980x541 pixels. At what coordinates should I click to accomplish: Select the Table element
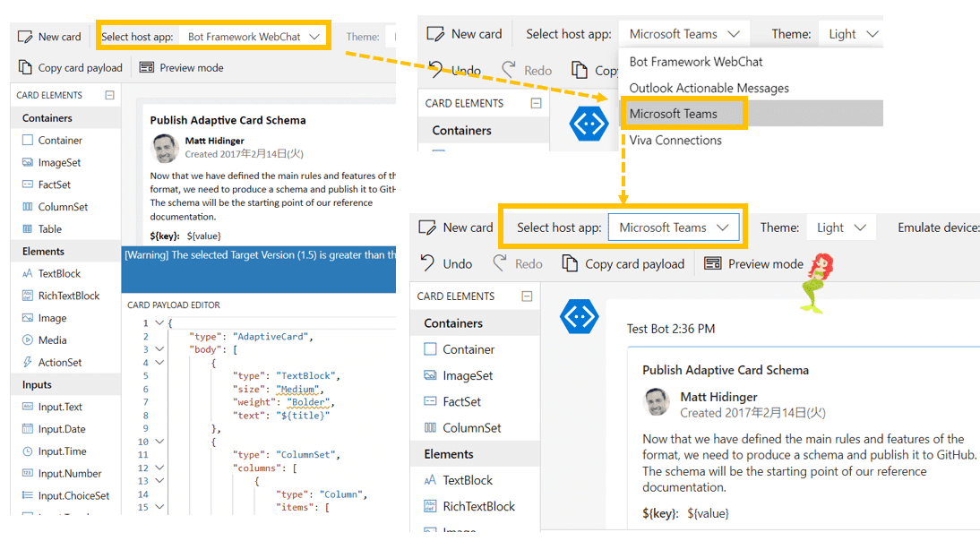(x=42, y=228)
